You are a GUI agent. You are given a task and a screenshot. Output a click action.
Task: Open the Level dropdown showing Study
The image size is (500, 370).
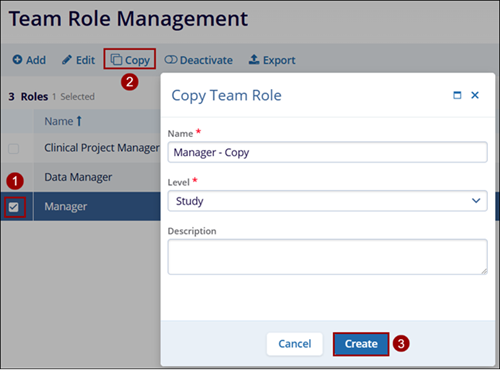[x=328, y=201]
